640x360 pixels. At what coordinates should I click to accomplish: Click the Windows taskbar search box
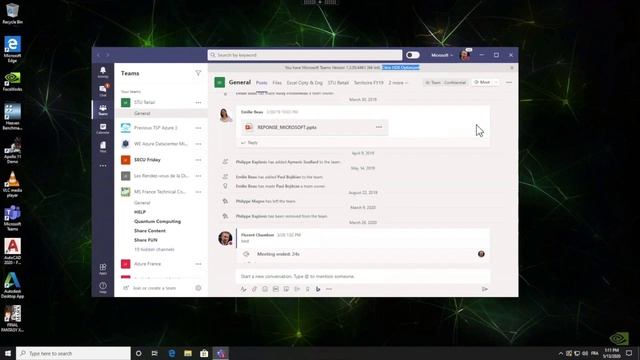(x=73, y=353)
